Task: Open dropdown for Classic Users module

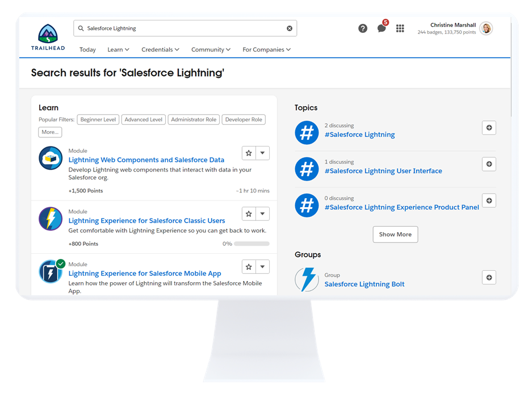Action: tap(263, 213)
